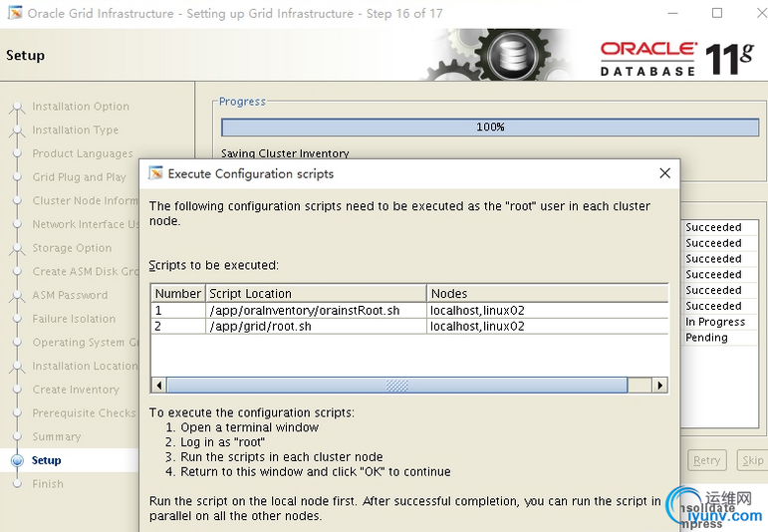
Task: Click the Retry button
Action: click(707, 460)
